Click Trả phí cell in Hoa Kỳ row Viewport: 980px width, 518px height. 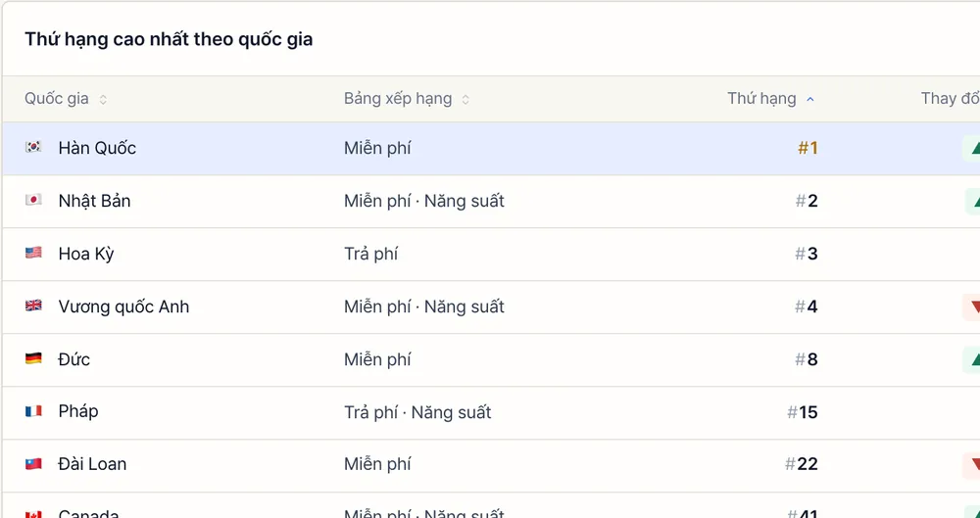[x=370, y=254]
